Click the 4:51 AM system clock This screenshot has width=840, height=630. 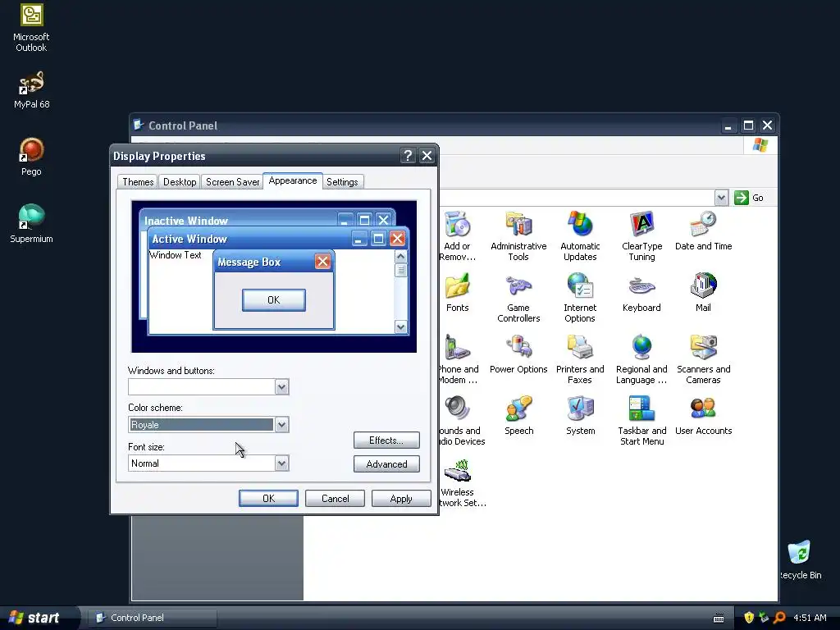coord(810,618)
